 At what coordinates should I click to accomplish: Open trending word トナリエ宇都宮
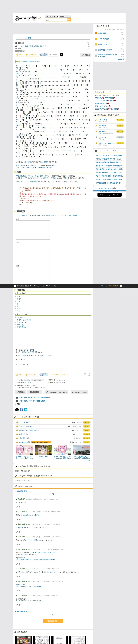(x=103, y=39)
